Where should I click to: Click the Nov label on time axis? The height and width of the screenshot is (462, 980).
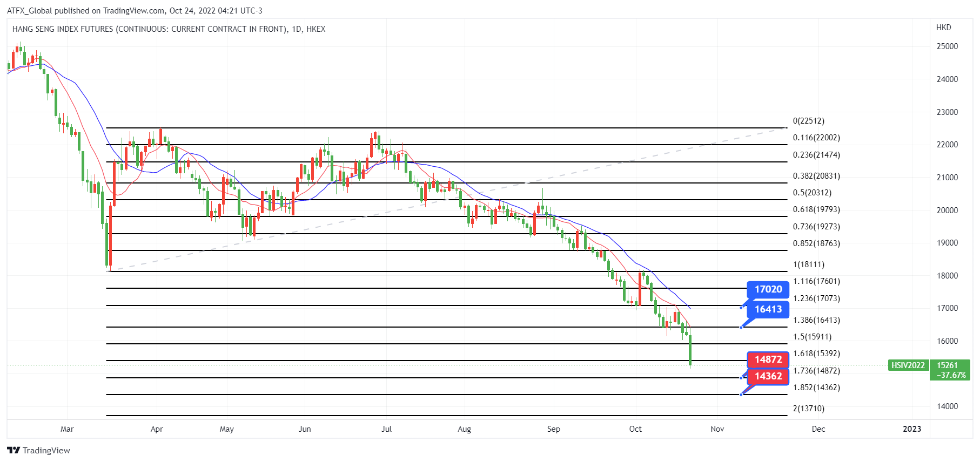717,429
